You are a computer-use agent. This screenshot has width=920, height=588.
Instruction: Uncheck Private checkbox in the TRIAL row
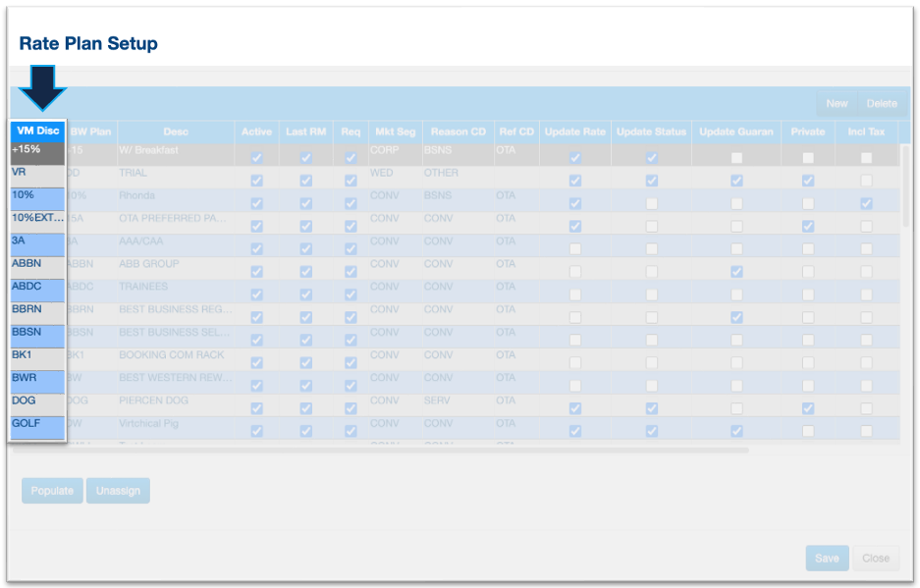[807, 181]
